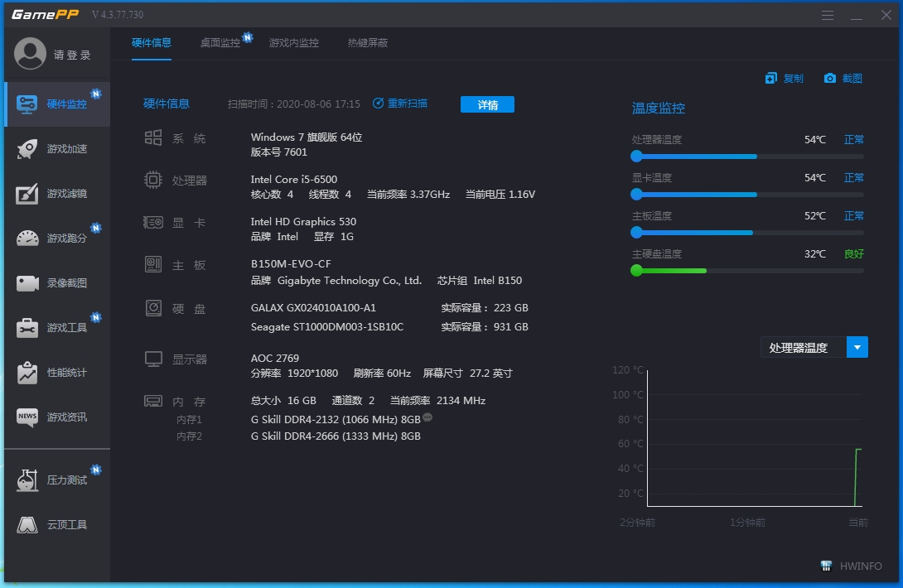The image size is (903, 588).
Task: Click the 显卡温度 slider handle
Action: [636, 194]
